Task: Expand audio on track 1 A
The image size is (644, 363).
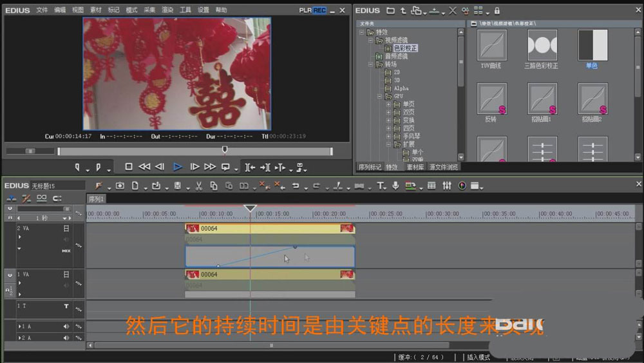Action: pyautogui.click(x=19, y=326)
